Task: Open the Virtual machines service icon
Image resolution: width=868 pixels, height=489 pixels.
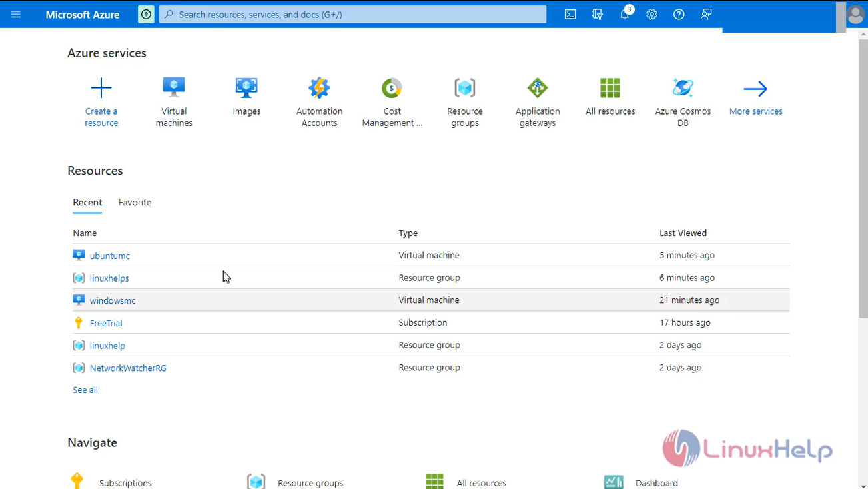Action: [x=174, y=88]
